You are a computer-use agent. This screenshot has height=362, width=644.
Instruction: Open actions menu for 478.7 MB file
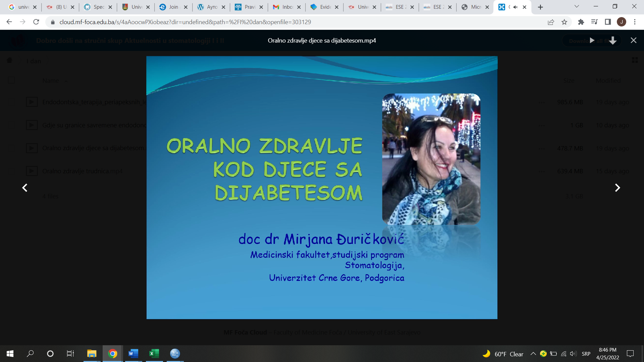[542, 148]
